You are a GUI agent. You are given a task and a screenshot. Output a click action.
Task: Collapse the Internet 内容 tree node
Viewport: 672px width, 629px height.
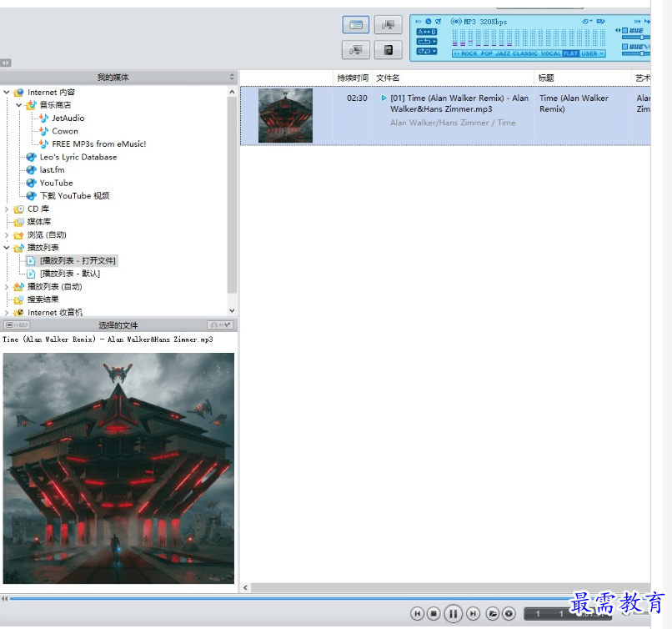pyautogui.click(x=7, y=93)
